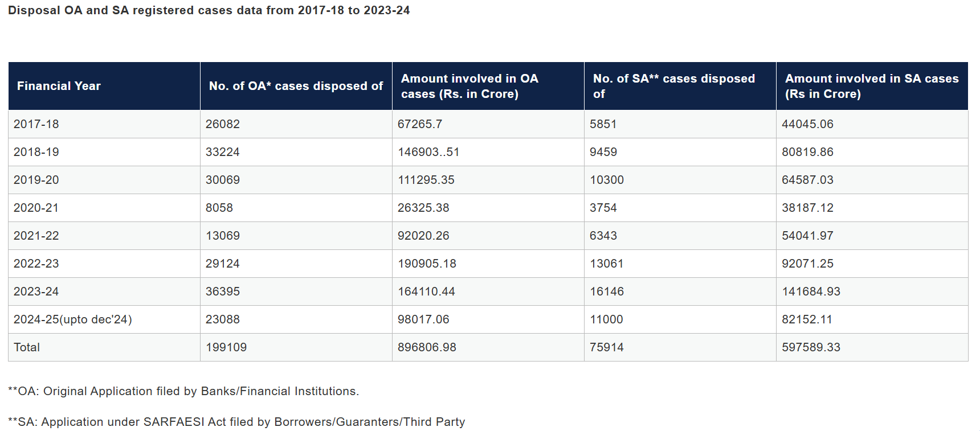Select the 'Amount involved in SA cases' header
This screenshot has height=431, width=980.
pos(871,86)
